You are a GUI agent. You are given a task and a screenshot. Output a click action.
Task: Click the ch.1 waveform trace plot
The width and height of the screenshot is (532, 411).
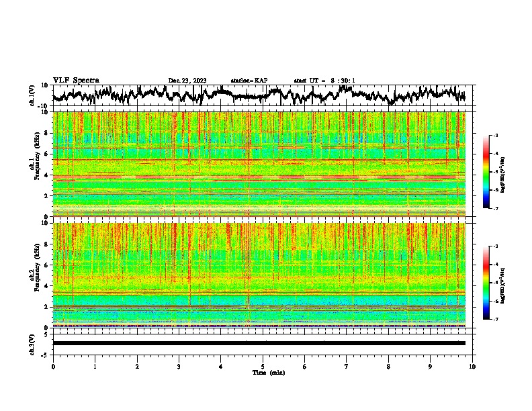click(263, 95)
